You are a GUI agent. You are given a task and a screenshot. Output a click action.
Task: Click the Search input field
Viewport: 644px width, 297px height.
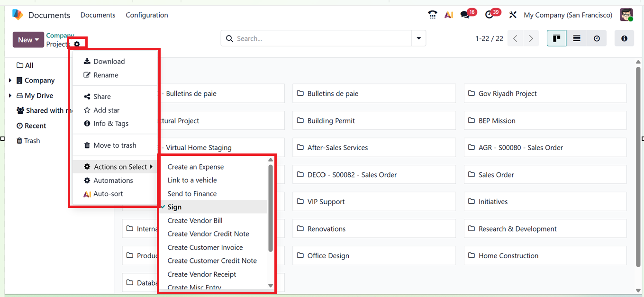click(322, 38)
